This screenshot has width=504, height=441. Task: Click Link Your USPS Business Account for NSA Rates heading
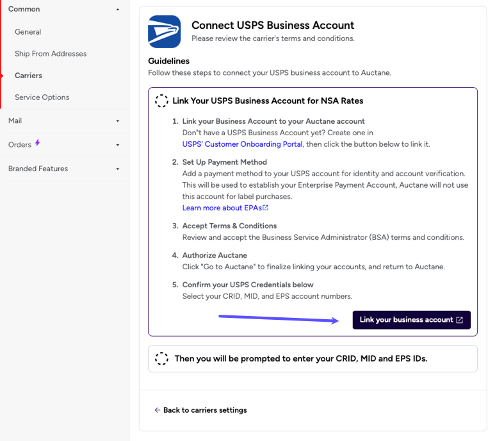tap(268, 101)
